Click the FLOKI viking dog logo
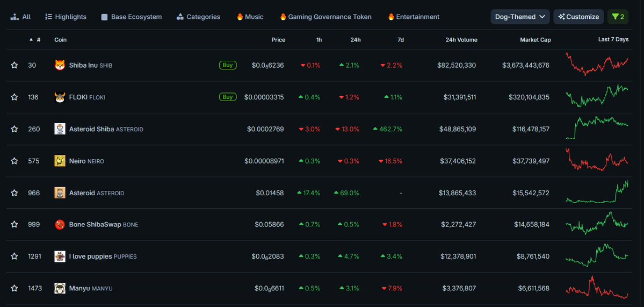Image resolution: width=644 pixels, height=307 pixels. click(60, 97)
